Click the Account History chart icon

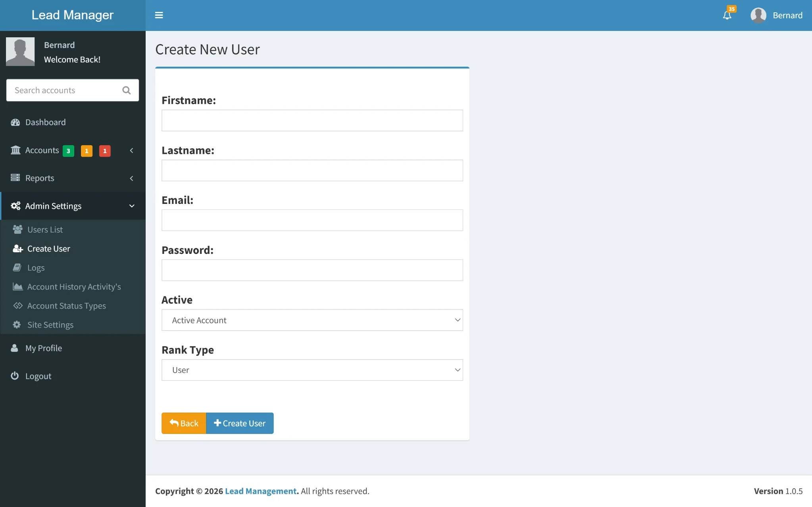17,286
